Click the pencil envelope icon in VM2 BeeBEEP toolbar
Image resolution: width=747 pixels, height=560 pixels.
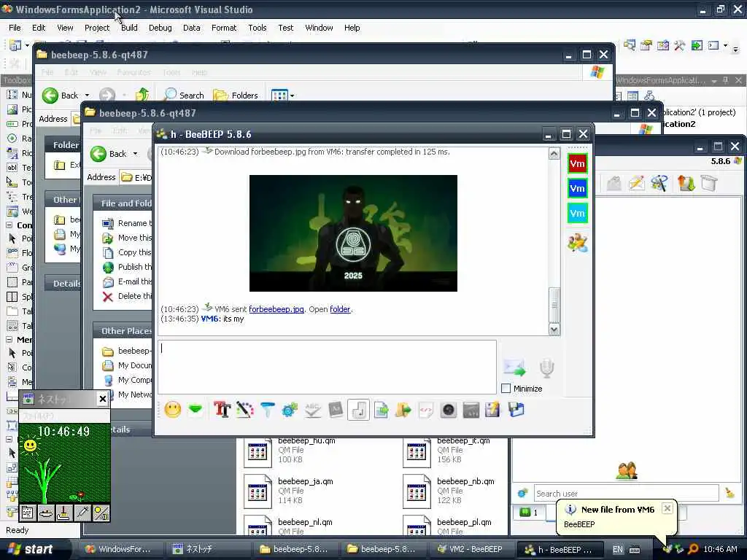tap(636, 183)
